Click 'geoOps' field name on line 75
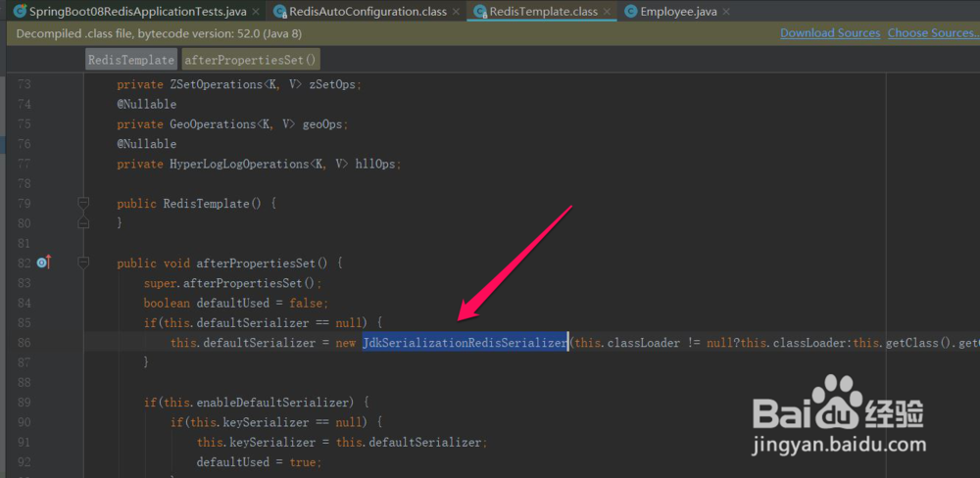Viewport: 980px width, 478px height. tap(322, 124)
